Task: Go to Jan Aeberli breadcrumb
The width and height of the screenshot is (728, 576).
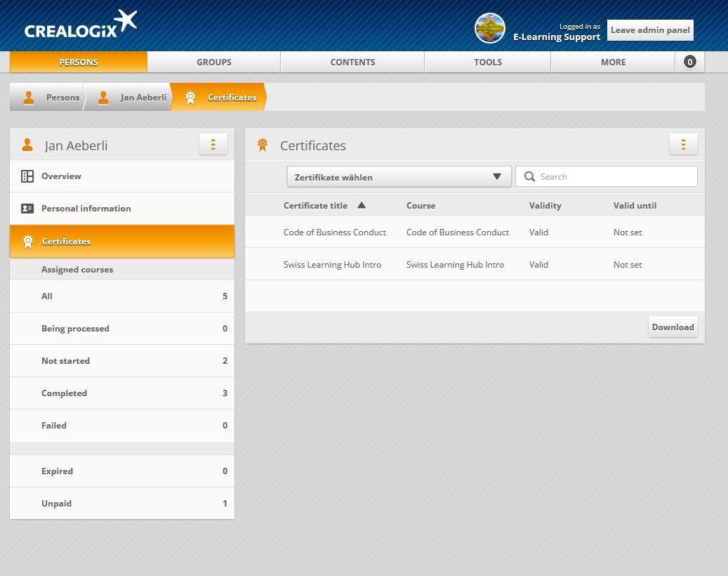Action: [128, 98]
